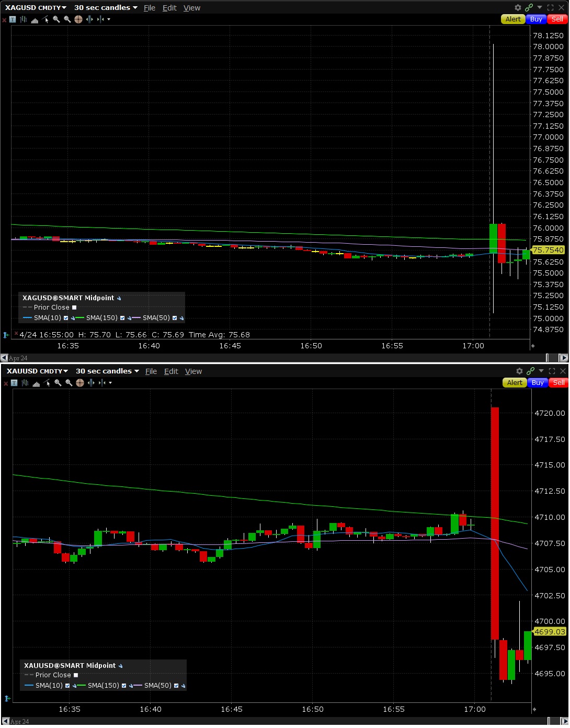Click left scroll arrow under XAUUSD chart
570x728 pixels.
(5, 721)
